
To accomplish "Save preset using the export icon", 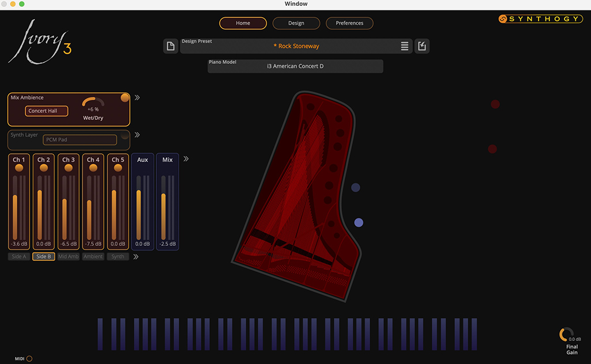I will point(421,45).
